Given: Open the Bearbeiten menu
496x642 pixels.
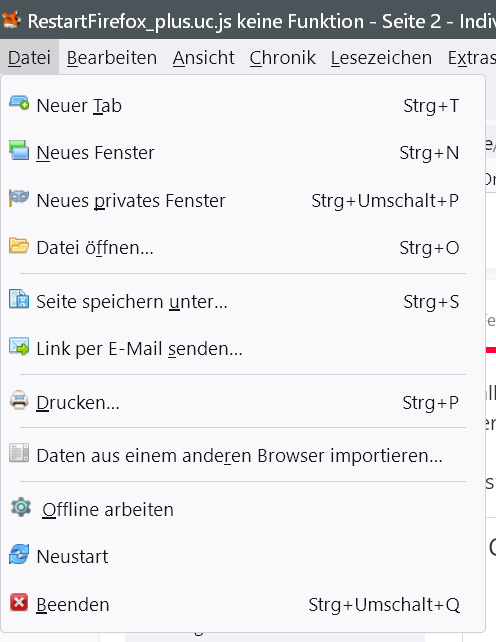Looking at the screenshot, I should click(112, 58).
